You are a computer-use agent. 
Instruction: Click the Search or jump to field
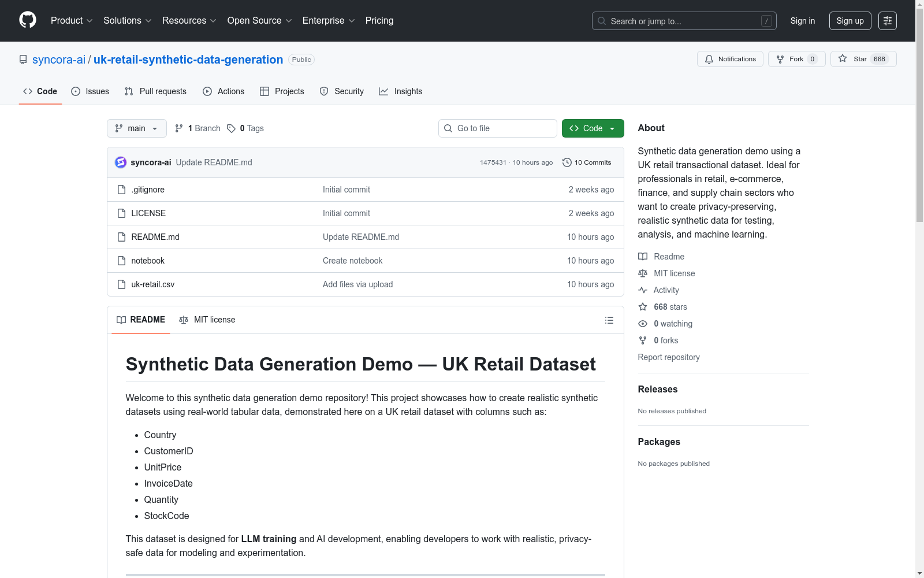tap(684, 21)
